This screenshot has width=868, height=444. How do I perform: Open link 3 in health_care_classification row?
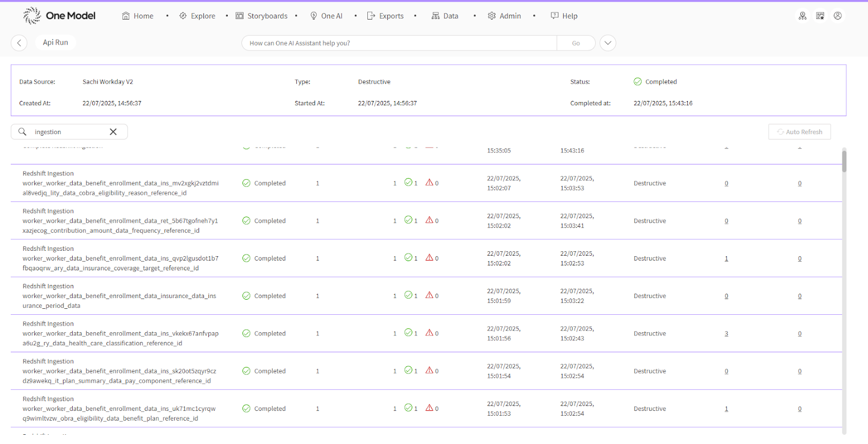(x=726, y=334)
